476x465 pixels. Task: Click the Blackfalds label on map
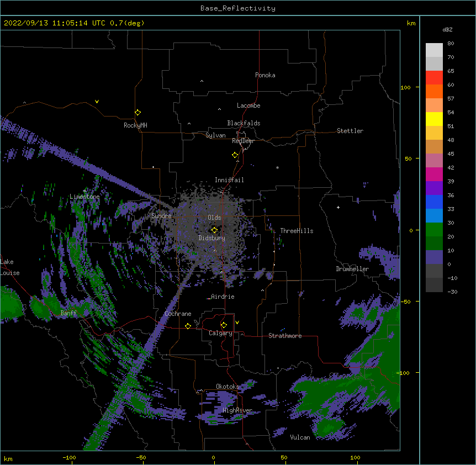[244, 123]
